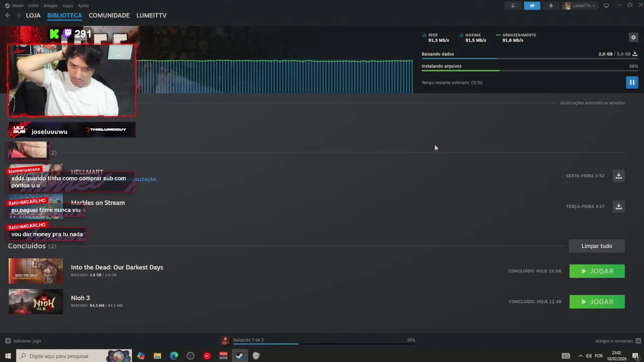The image size is (644, 362).
Task: Open the red circular play-icon app on taskbar
Action: [207, 356]
